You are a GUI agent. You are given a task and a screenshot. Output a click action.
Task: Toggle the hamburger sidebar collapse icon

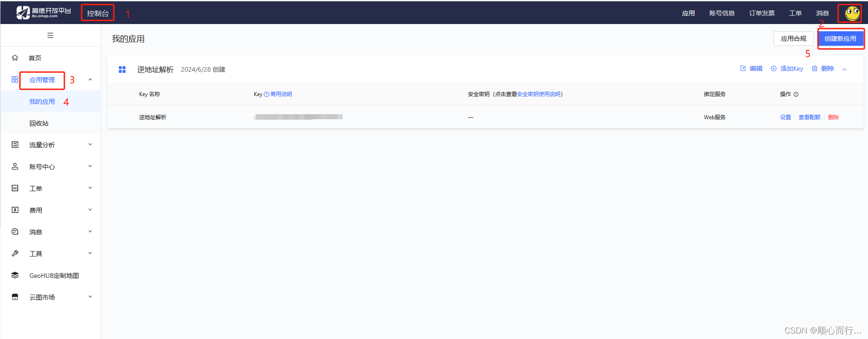(50, 35)
